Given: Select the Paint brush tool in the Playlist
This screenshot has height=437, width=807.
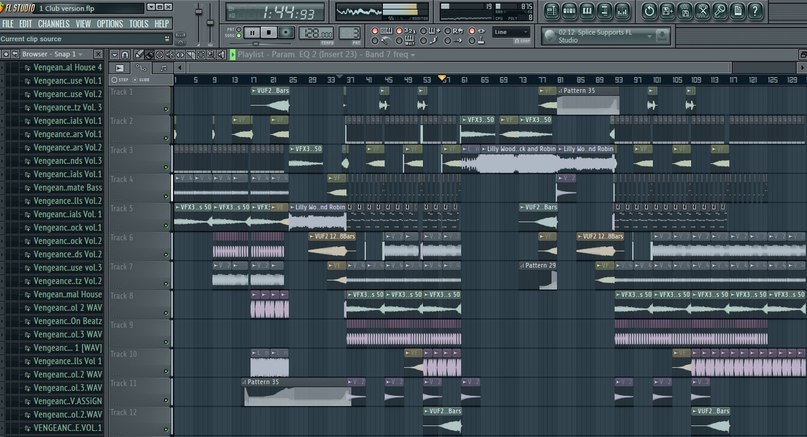Looking at the screenshot, I should [x=149, y=55].
